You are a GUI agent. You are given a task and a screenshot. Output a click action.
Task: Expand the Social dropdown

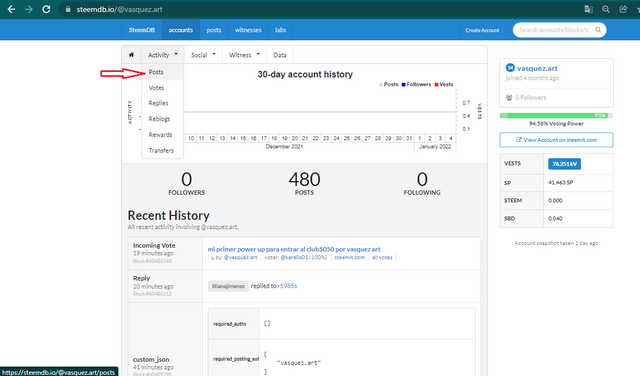coord(203,55)
